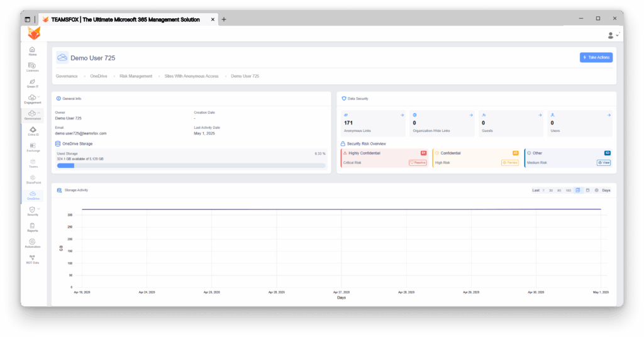Select OneDrive in the sidebar
This screenshot has height=337, width=644.
33,196
